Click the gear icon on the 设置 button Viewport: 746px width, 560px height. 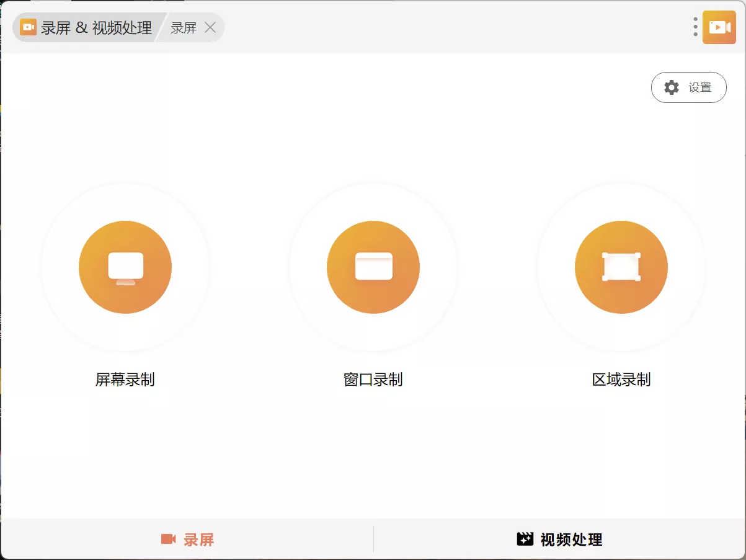671,87
